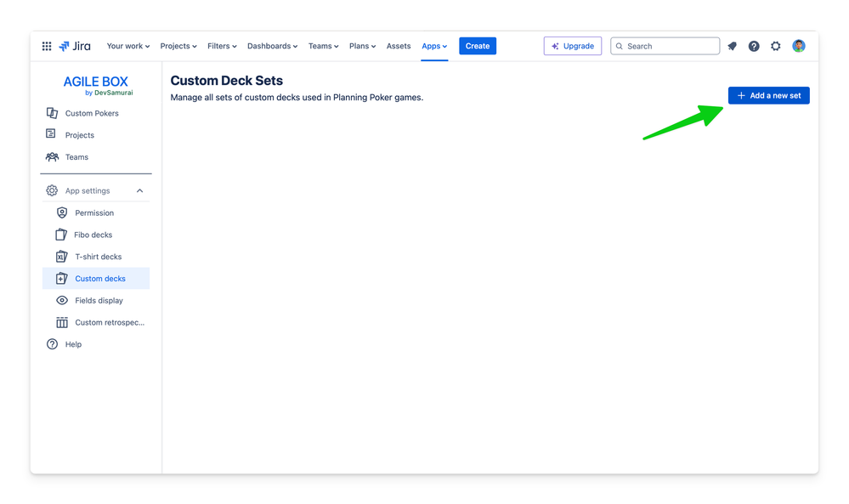Image resolution: width=849 pixels, height=504 pixels.
Task: Click the Permission shield icon
Action: coord(62,212)
